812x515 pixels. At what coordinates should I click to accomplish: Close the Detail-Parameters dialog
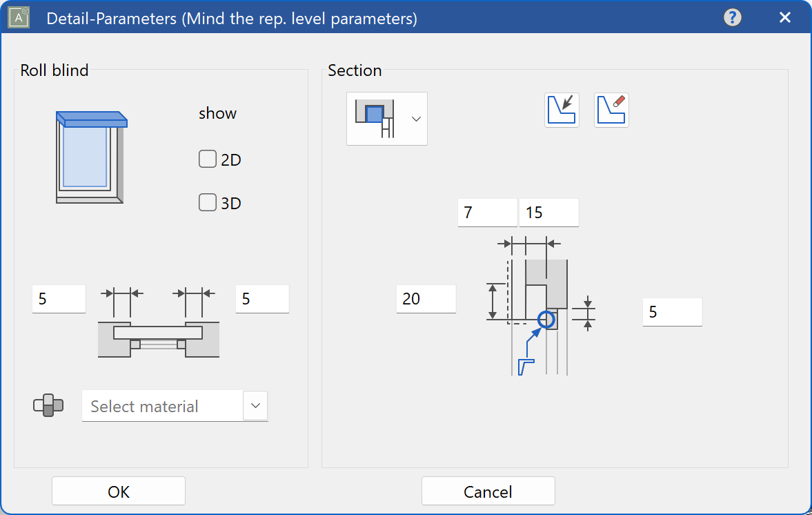tap(784, 18)
